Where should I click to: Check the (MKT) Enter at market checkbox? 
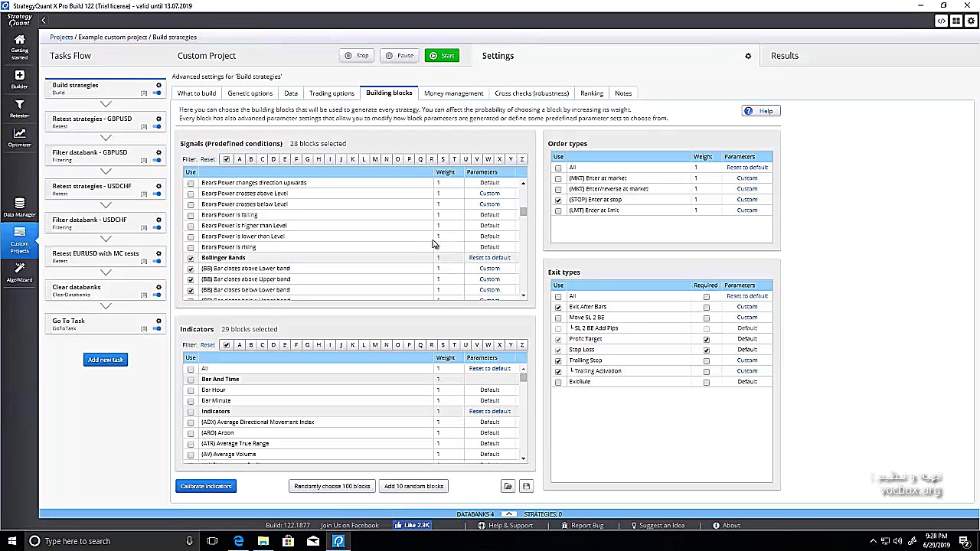pos(558,178)
